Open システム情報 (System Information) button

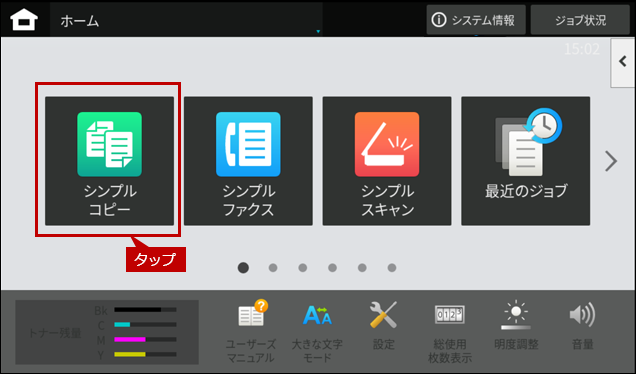(x=476, y=20)
